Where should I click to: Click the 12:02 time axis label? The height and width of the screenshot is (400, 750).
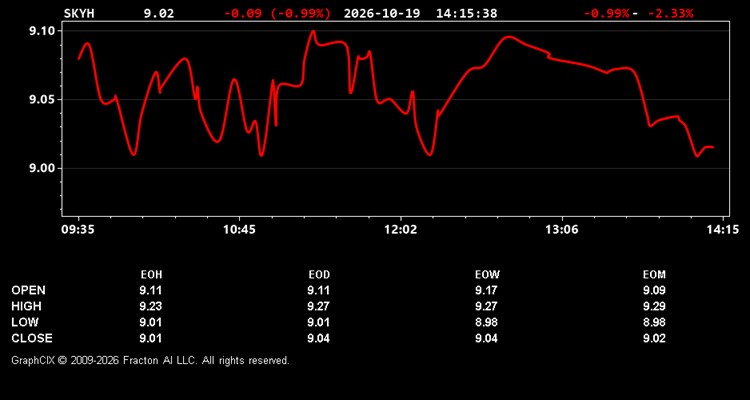[x=400, y=230]
